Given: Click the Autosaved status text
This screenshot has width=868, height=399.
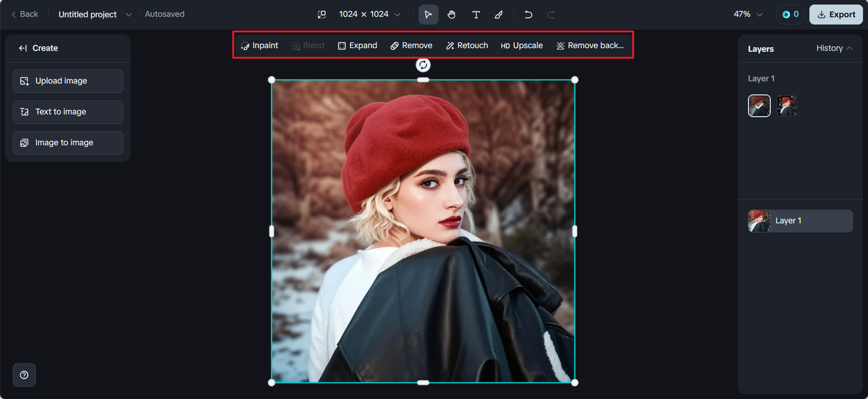Looking at the screenshot, I should [x=165, y=14].
